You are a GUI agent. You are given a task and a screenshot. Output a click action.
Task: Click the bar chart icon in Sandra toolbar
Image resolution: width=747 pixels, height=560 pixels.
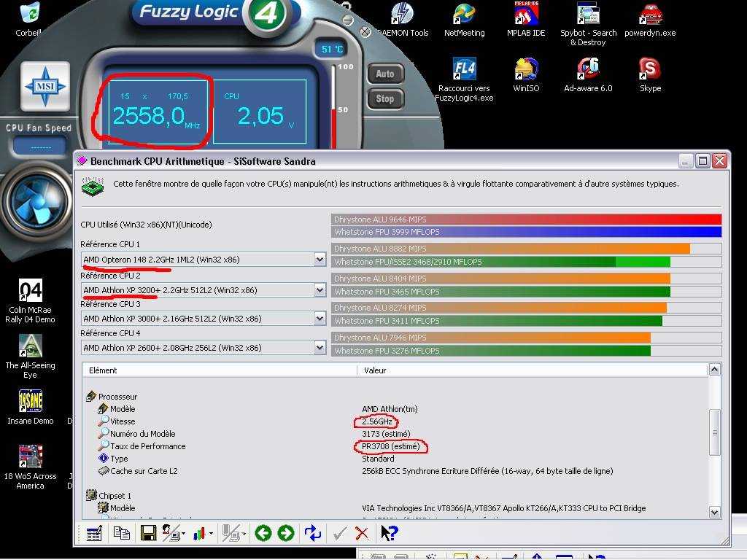[x=200, y=533]
